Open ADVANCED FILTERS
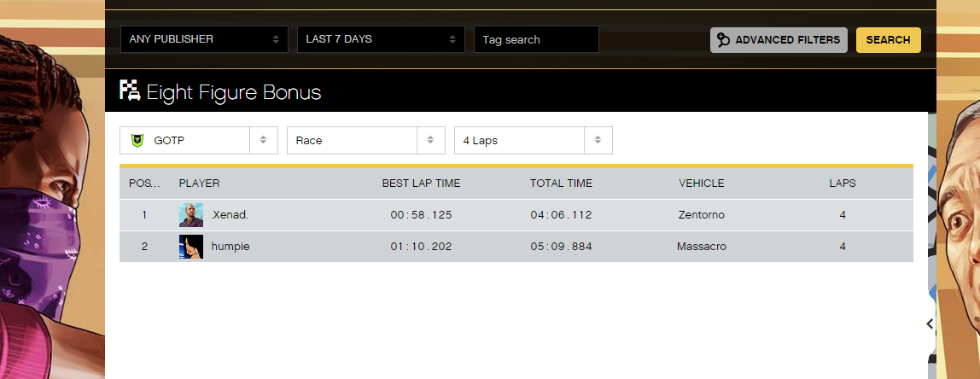 tap(779, 40)
